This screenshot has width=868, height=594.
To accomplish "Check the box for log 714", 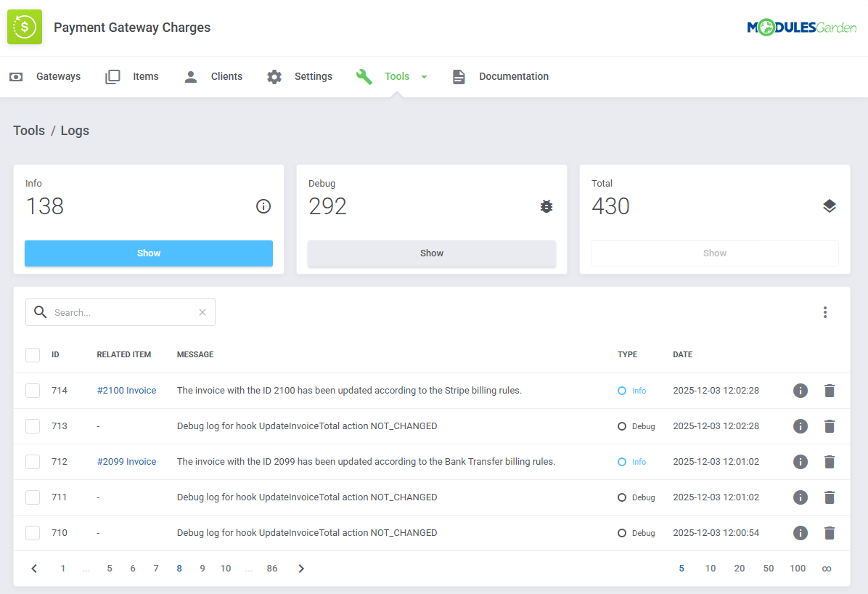I will point(33,391).
